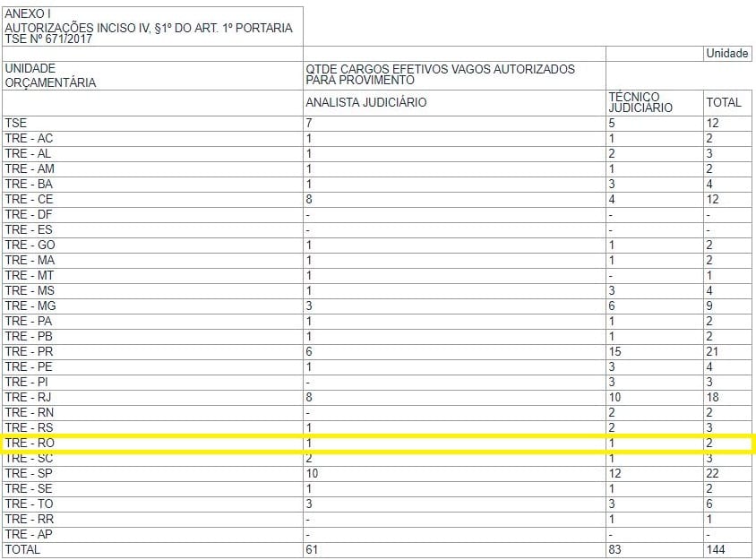
Task: Select TRE - PR total value "21"
Action: [712, 351]
